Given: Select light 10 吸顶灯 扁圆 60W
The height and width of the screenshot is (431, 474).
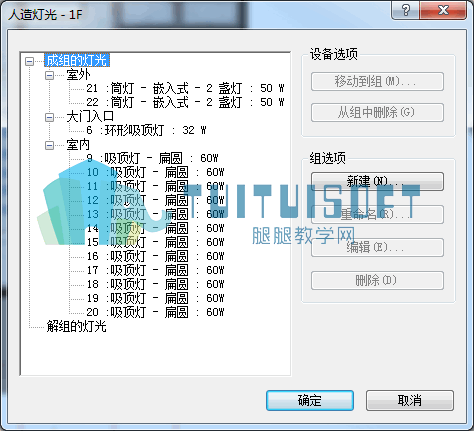Looking at the screenshot, I should pos(155,172).
